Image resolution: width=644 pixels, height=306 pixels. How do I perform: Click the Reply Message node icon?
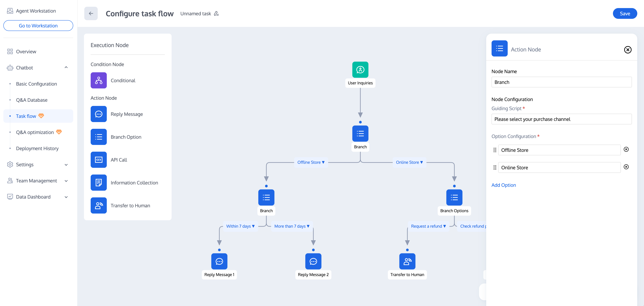(99, 114)
